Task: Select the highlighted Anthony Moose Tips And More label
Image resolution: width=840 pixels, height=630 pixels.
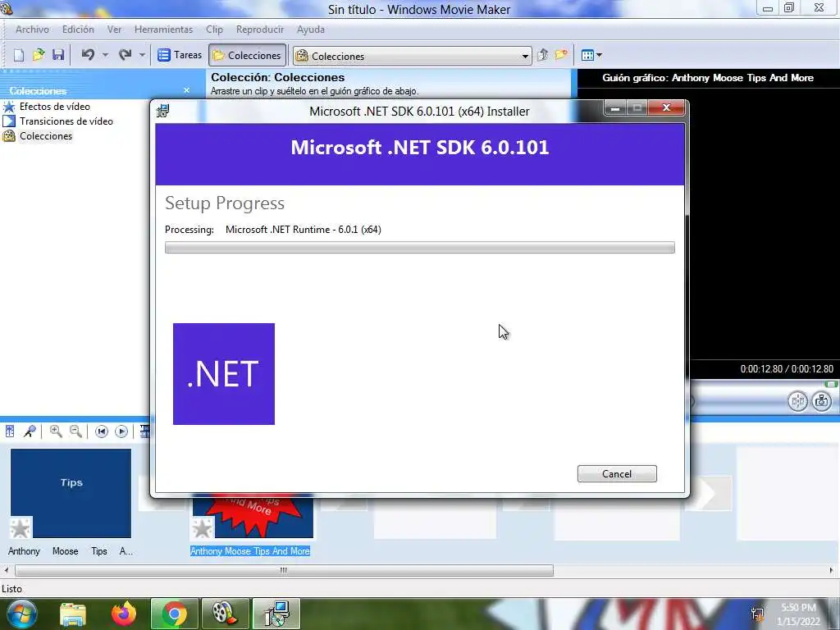Action: coord(250,551)
